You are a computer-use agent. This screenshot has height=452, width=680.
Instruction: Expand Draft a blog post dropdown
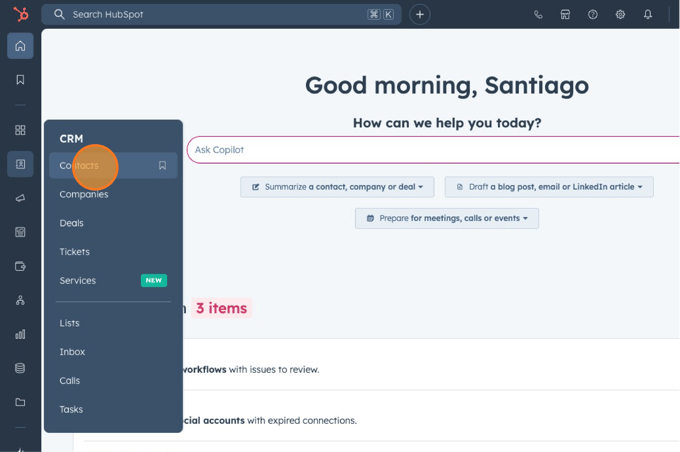click(x=549, y=187)
